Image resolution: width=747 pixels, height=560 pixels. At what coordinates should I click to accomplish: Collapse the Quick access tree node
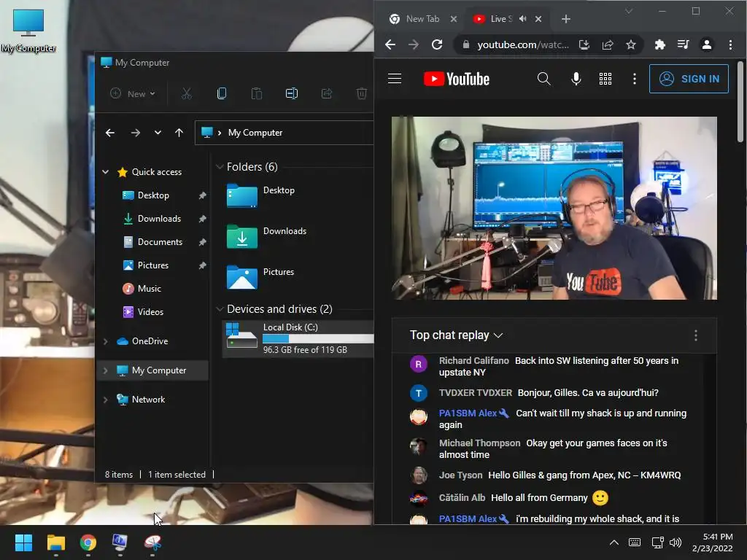[105, 172]
